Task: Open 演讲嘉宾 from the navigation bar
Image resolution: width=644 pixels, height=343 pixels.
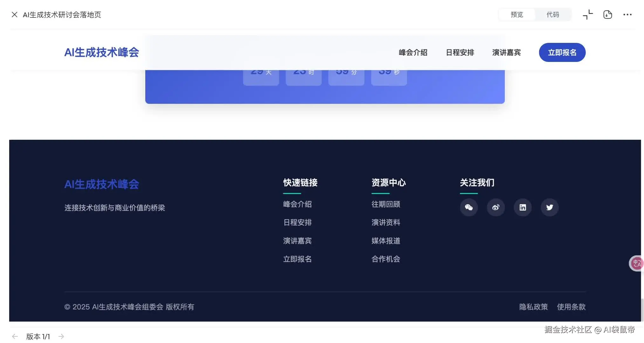Action: 506,52
